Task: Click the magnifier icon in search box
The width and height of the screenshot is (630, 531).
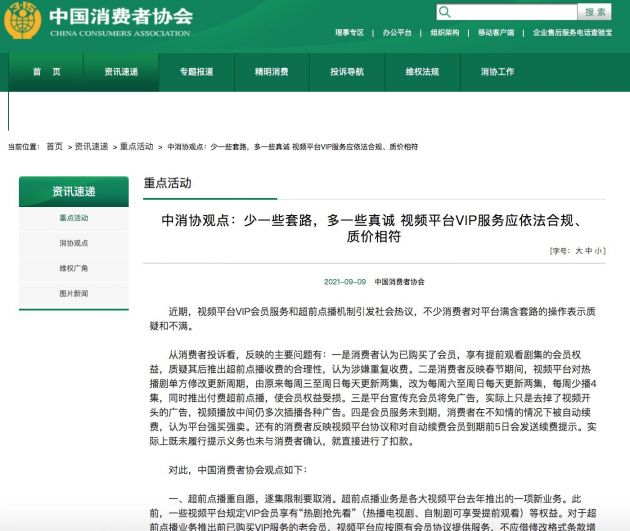Action: tap(444, 12)
